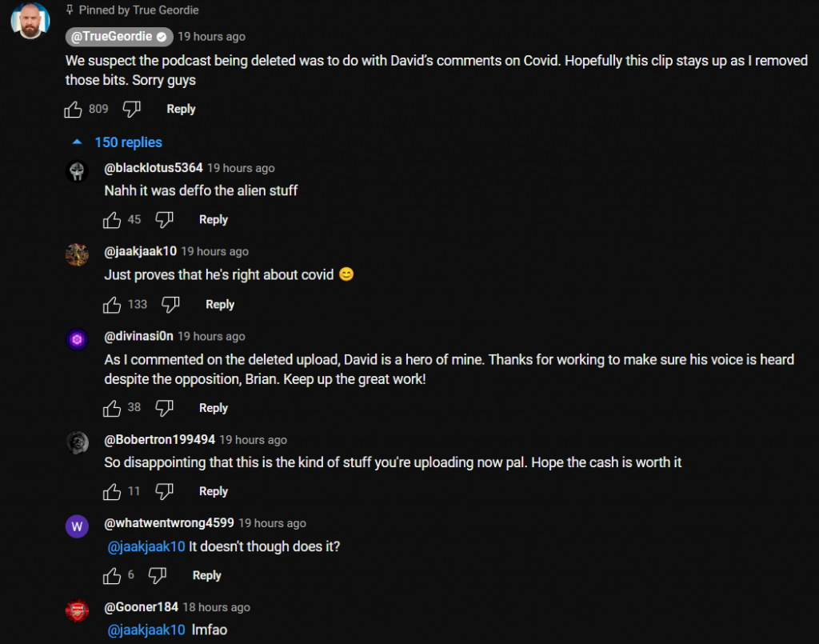Dislike the pinned TrueGeordie comment
This screenshot has width=819, height=644.
(132, 109)
